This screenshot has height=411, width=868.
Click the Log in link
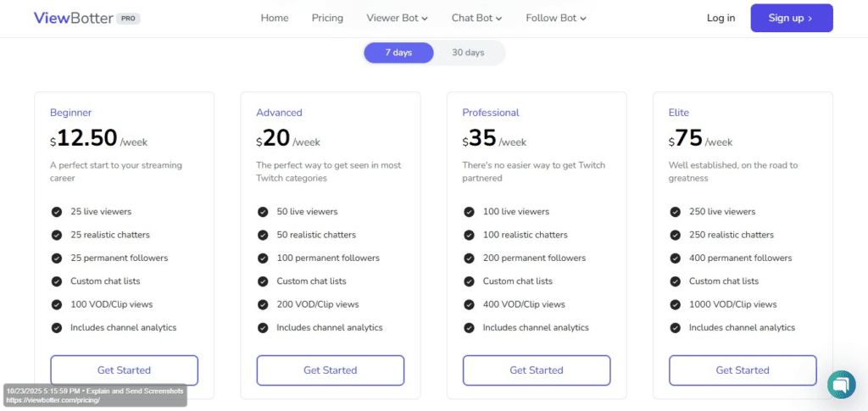coord(721,18)
